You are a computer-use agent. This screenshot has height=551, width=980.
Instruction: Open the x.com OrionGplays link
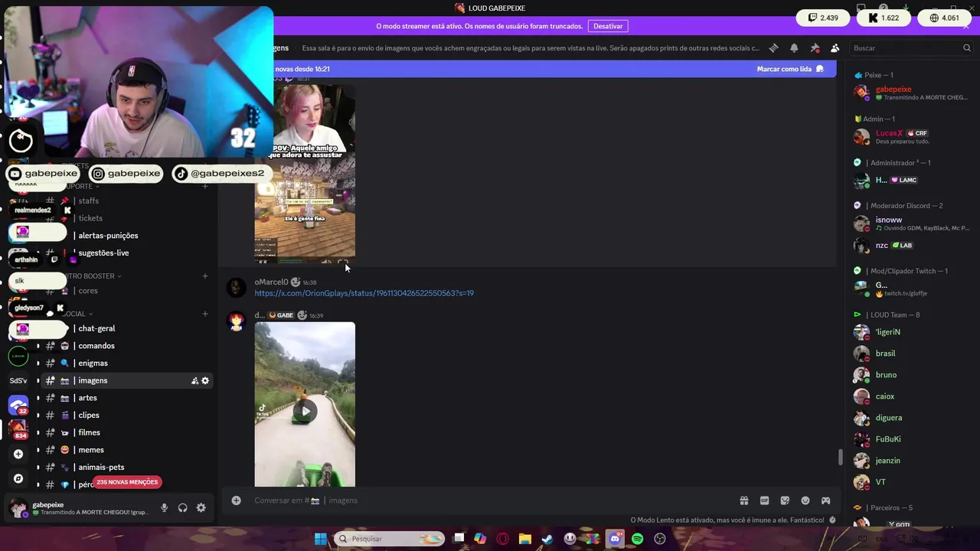click(364, 293)
